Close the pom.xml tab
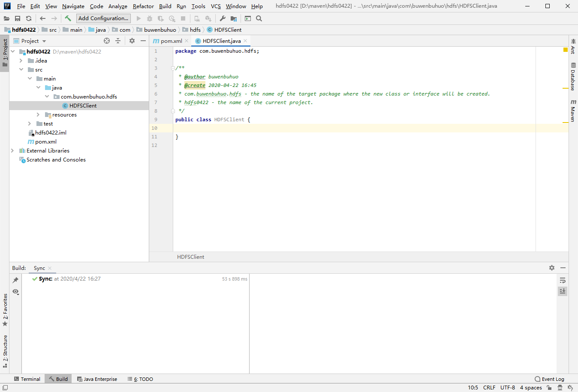 pyautogui.click(x=187, y=41)
